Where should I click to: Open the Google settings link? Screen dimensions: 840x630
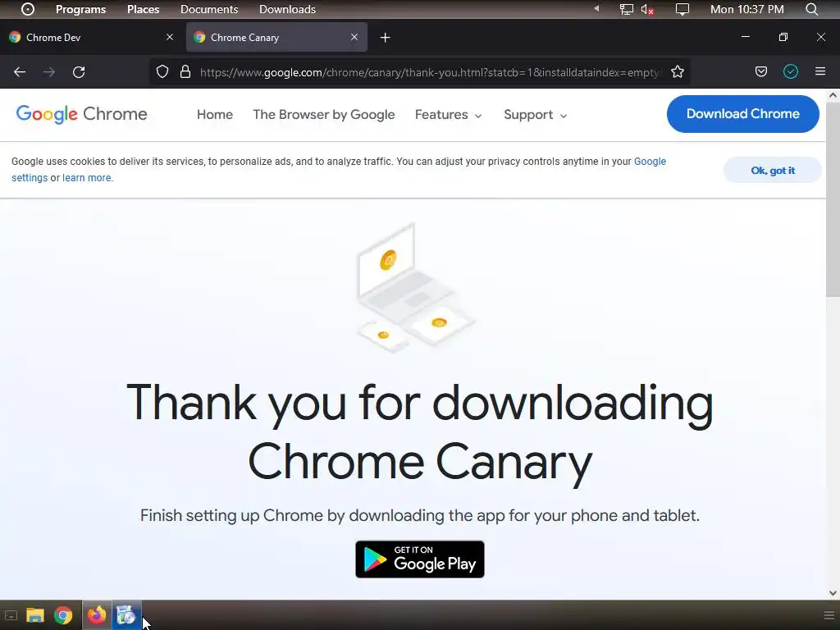coord(650,162)
